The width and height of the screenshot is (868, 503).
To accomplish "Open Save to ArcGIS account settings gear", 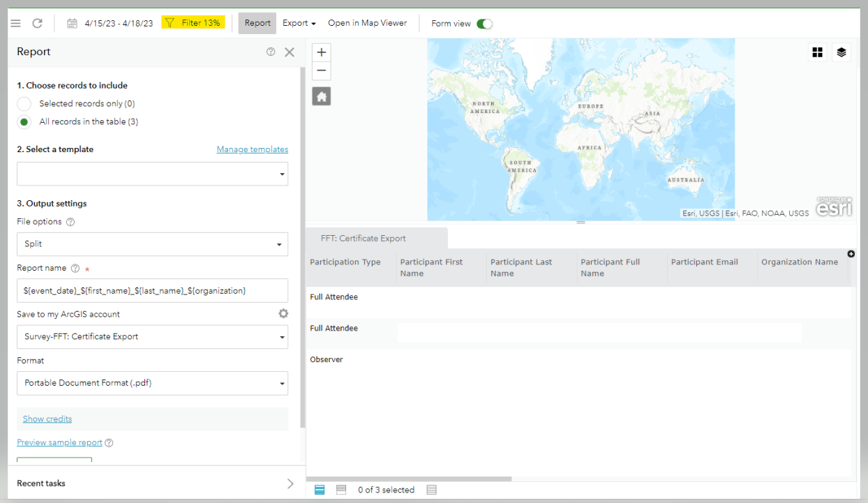I will click(x=283, y=314).
